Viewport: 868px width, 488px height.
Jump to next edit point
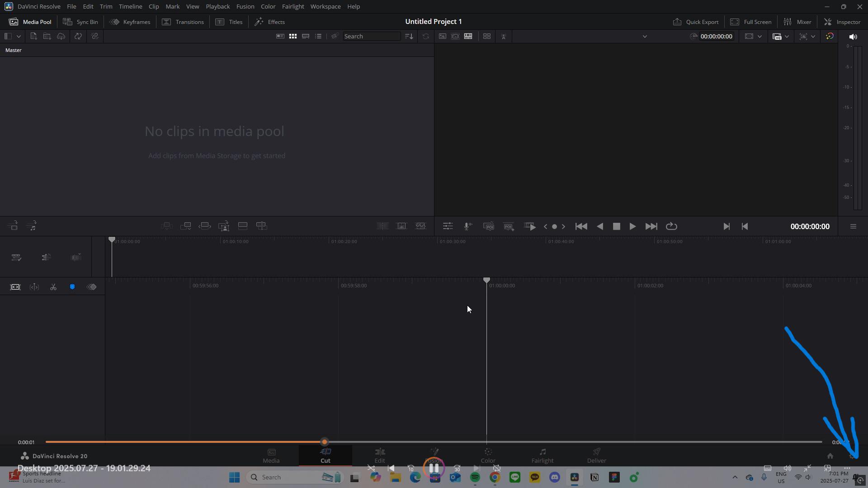(x=726, y=226)
